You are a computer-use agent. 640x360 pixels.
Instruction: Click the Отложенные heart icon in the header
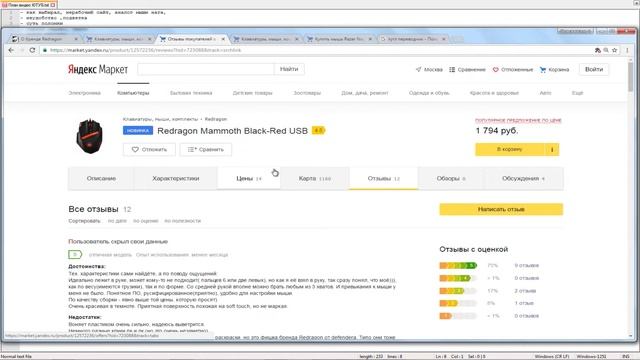coord(496,69)
